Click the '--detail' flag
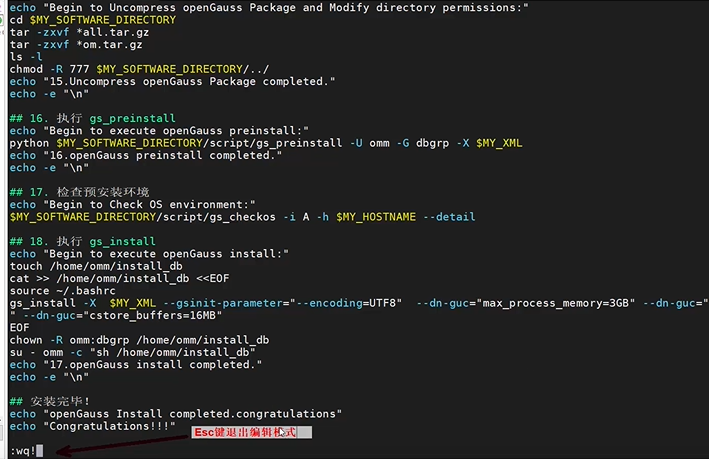This screenshot has height=459, width=709. pos(449,217)
